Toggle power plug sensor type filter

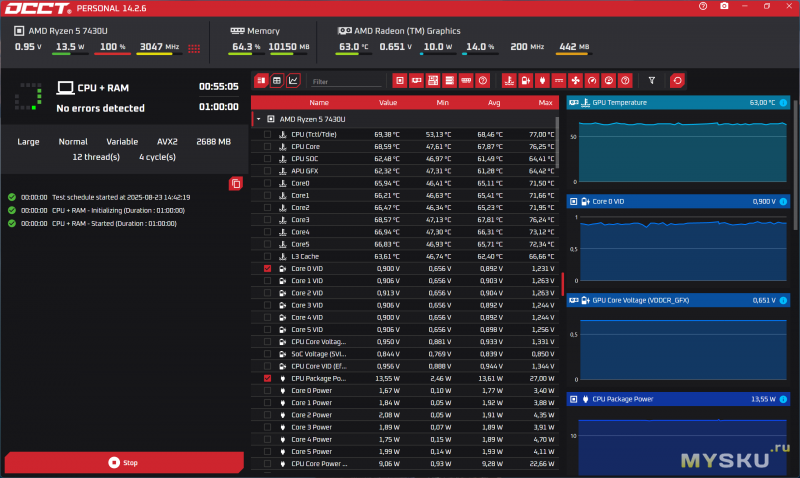point(542,81)
